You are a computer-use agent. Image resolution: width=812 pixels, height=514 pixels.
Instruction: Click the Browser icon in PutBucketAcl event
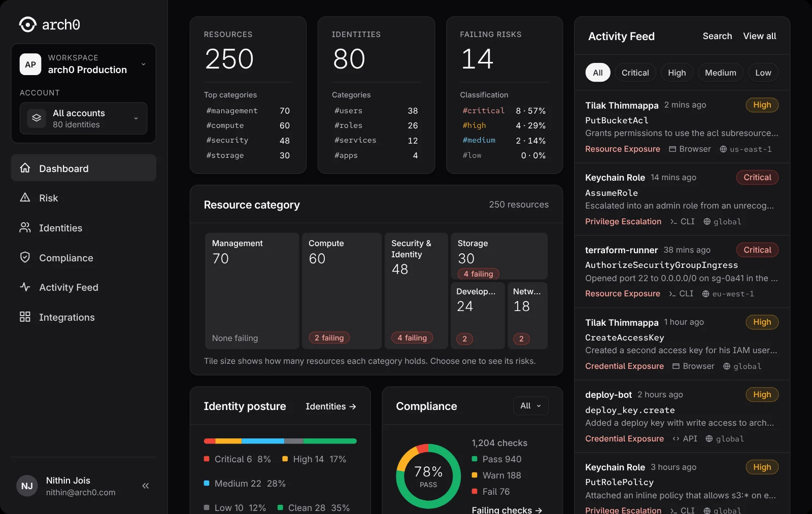[x=672, y=149]
